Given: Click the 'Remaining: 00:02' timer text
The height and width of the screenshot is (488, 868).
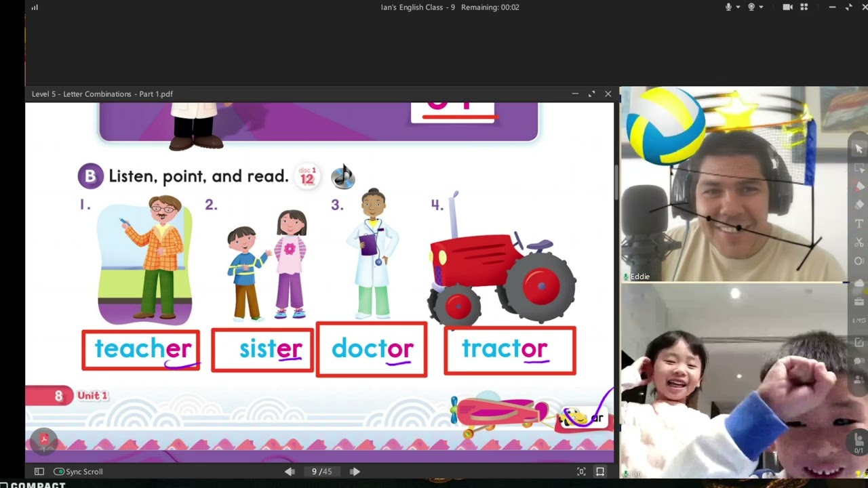Looking at the screenshot, I should (490, 7).
